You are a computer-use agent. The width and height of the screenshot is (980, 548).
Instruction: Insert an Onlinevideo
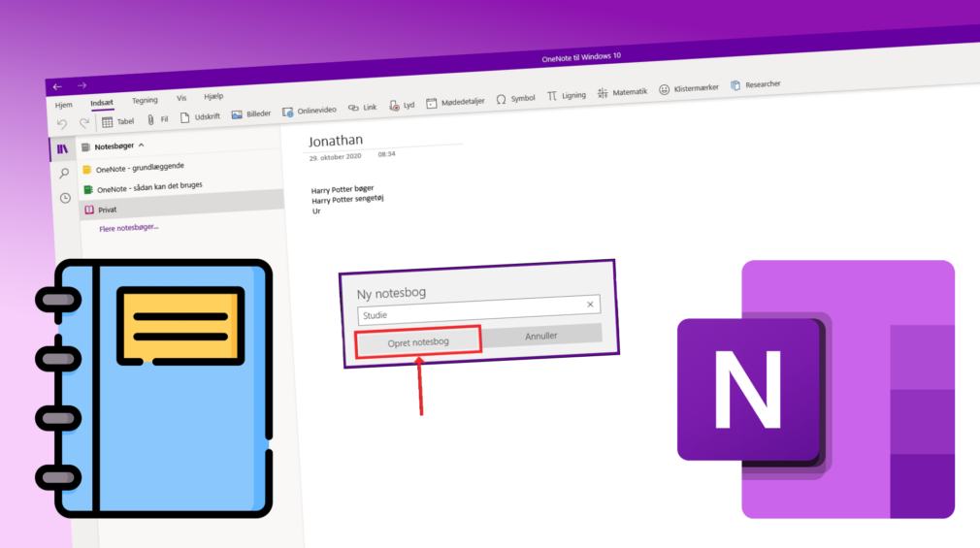coord(310,112)
